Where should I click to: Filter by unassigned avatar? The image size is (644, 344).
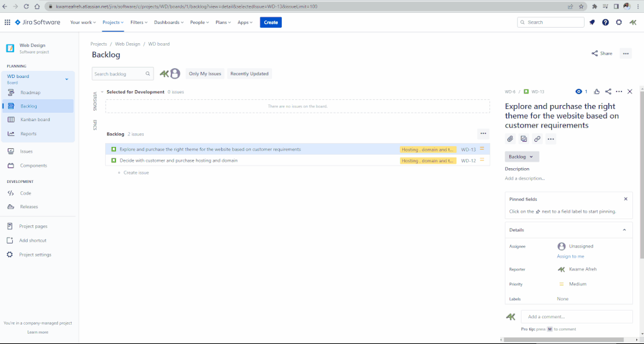click(175, 73)
